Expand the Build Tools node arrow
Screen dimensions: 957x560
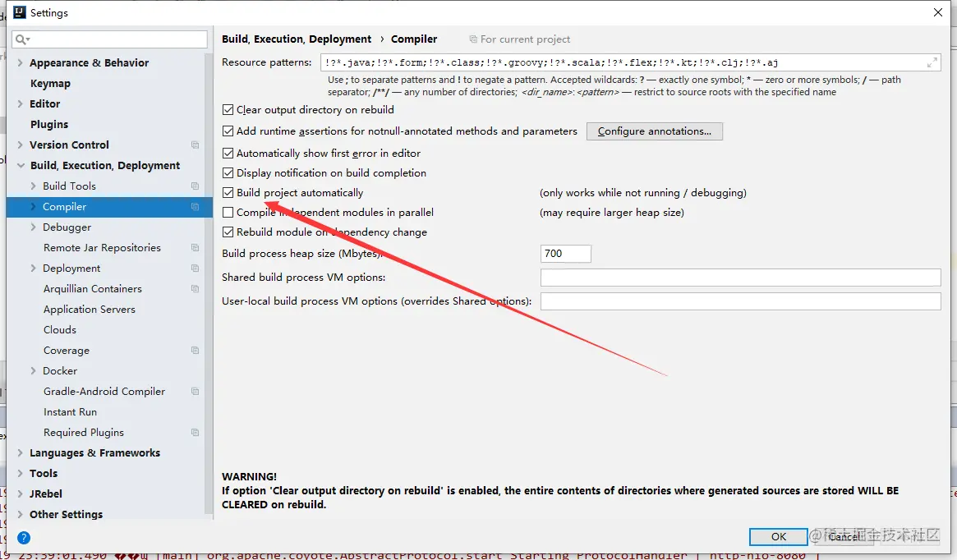pyautogui.click(x=33, y=186)
